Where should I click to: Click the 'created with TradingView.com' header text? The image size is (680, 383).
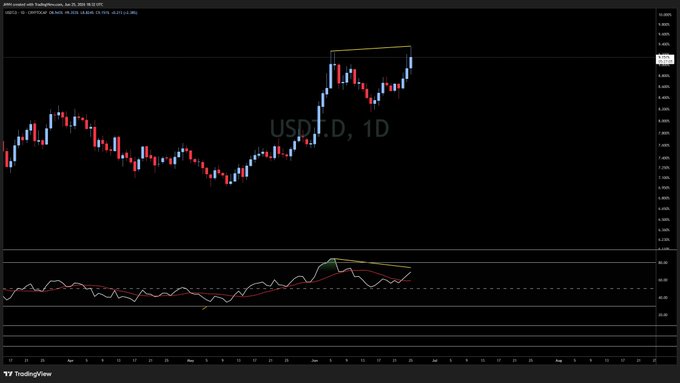coord(53,4)
